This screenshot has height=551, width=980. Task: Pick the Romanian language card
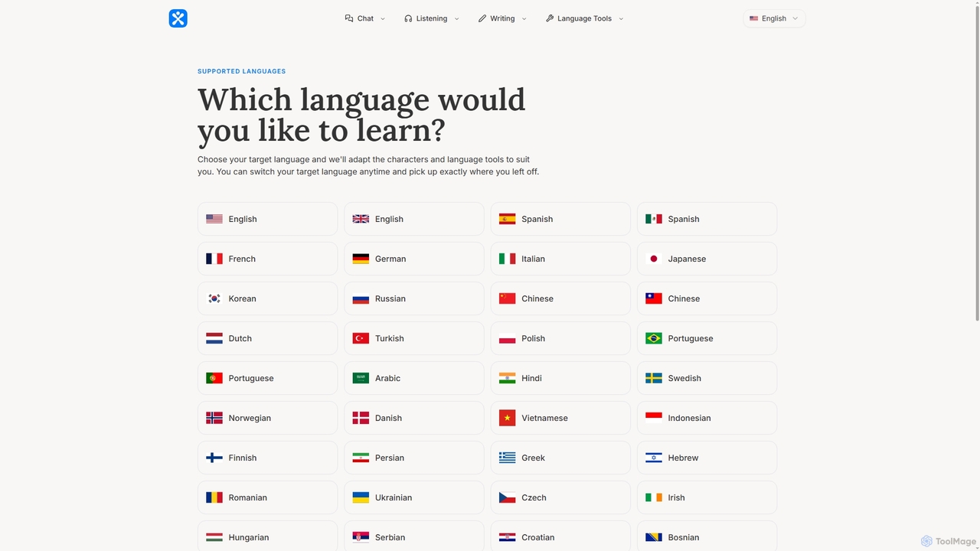[267, 497]
